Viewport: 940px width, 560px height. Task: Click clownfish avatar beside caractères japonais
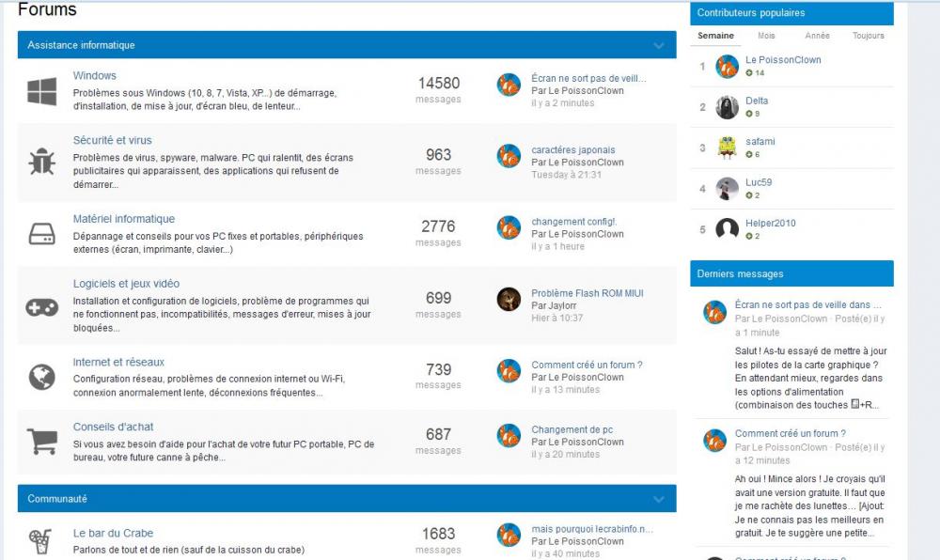[509, 156]
